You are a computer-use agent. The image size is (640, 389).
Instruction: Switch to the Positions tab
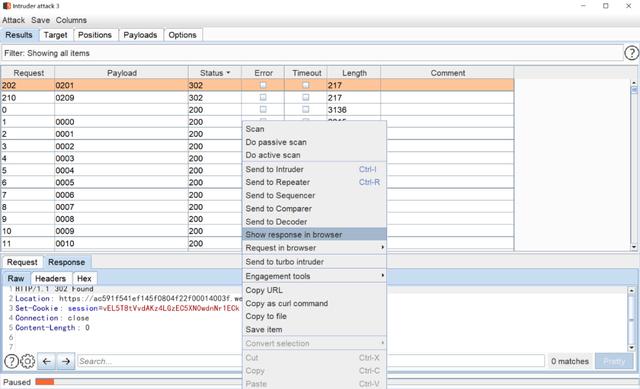tap(95, 35)
